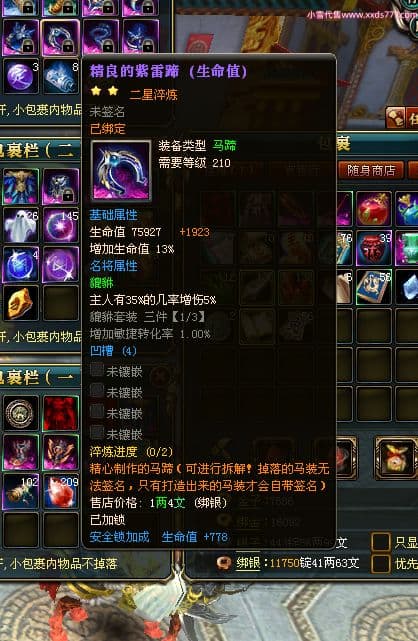418x641 pixels.
Task: Select the blue book item showing 56
Action: pyautogui.click(x=373, y=287)
